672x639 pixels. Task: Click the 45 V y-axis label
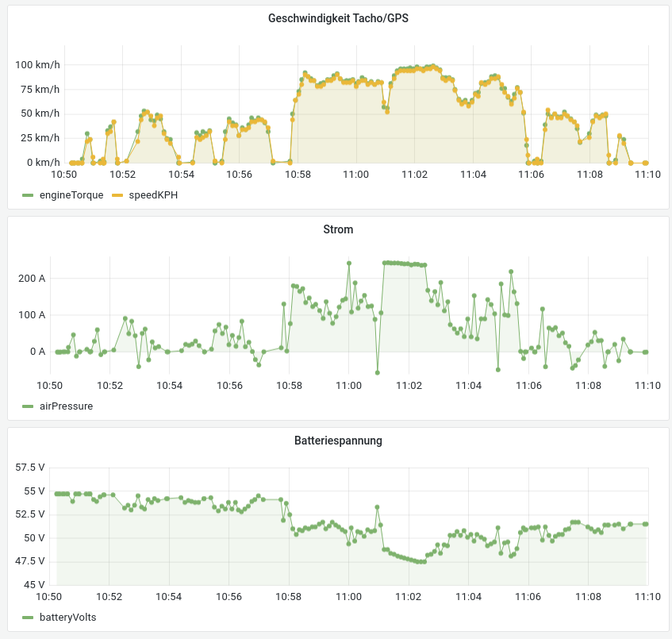tap(35, 585)
